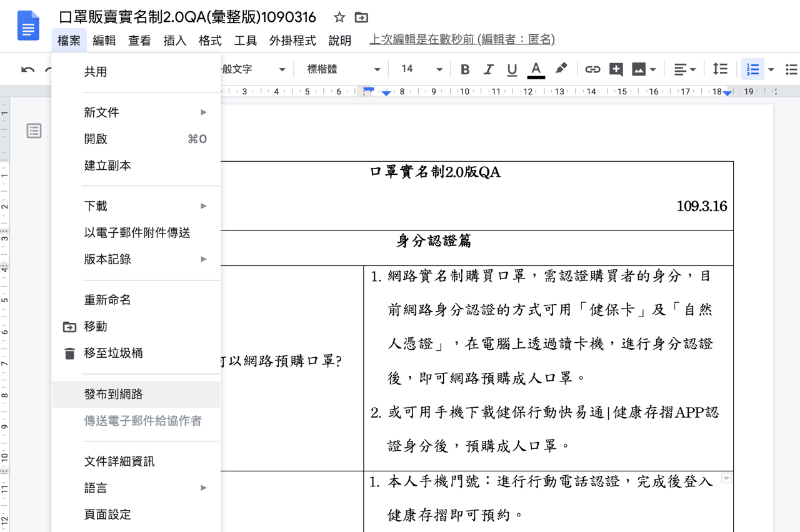The image size is (800, 532).
Task: Open line spacing options
Action: 720,69
